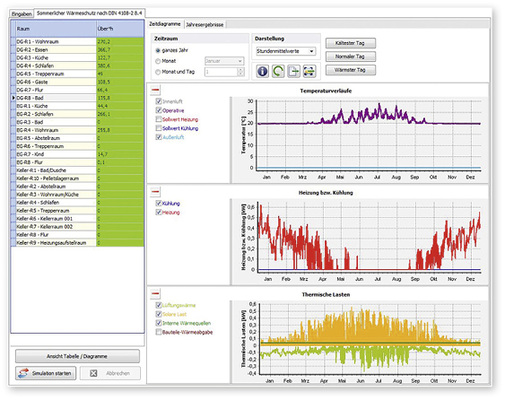Screen dimensions: 505x400
Task: Select the 'ganzes Jahr' radio button
Action: click(x=158, y=50)
